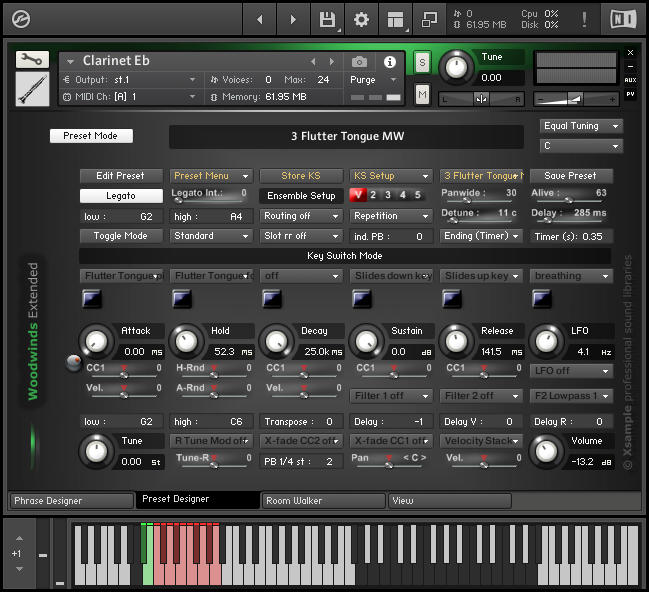Image resolution: width=649 pixels, height=592 pixels.
Task: Open snapshot view with camera icon
Action: tap(359, 62)
